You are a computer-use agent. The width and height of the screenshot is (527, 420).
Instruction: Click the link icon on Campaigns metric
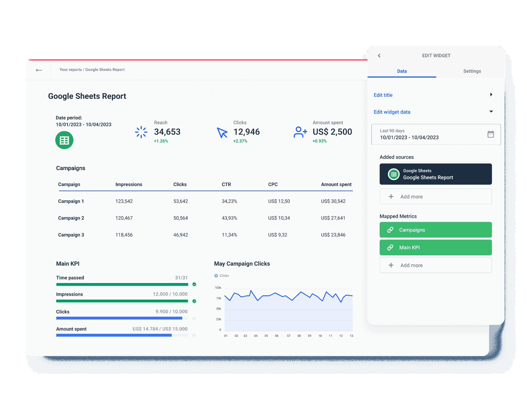tap(390, 230)
